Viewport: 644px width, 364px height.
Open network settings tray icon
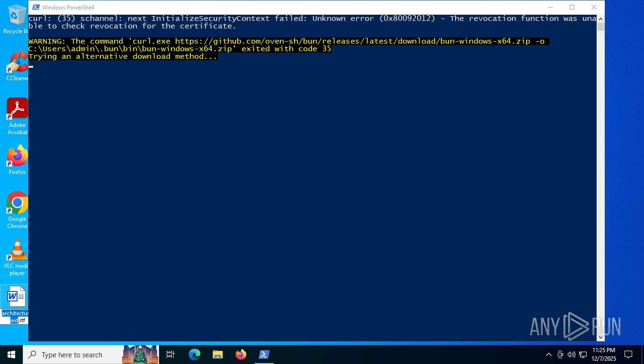click(x=583, y=355)
